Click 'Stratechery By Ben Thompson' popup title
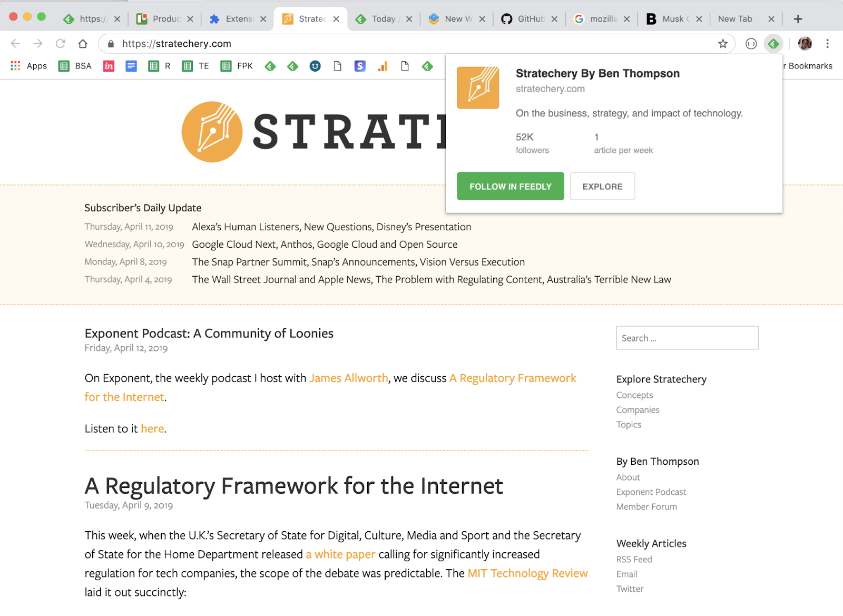 point(597,73)
